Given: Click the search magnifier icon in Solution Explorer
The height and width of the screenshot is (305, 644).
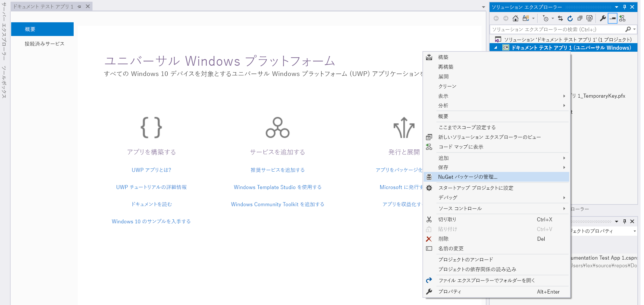Looking at the screenshot, I should pos(628,29).
